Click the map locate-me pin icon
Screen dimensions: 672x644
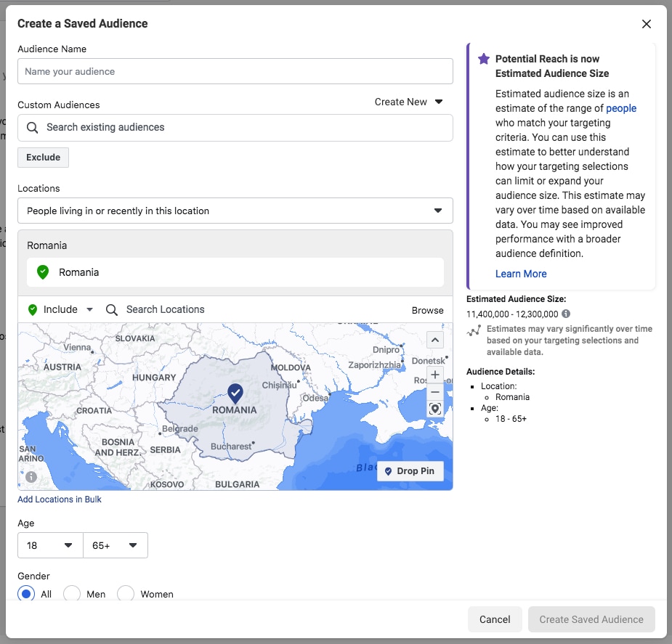tap(435, 409)
